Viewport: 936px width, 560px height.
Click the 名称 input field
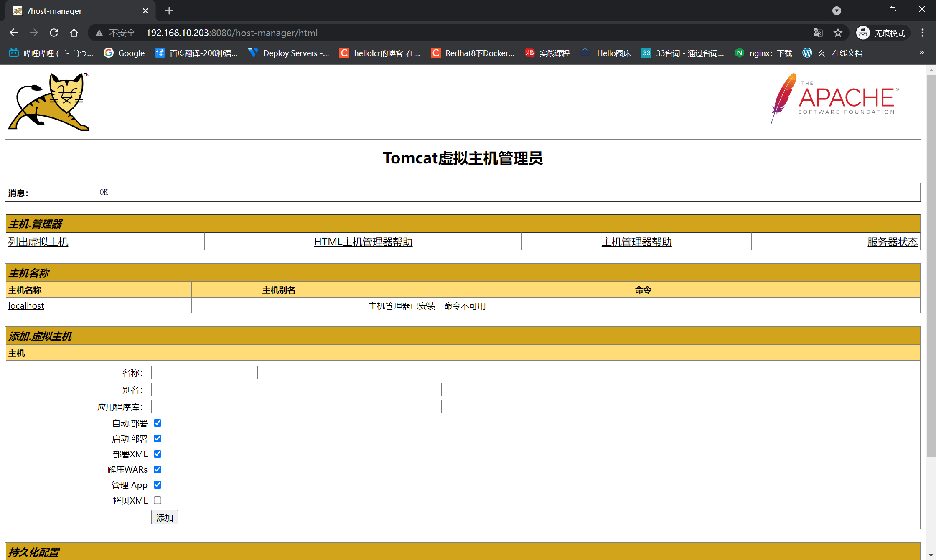204,372
